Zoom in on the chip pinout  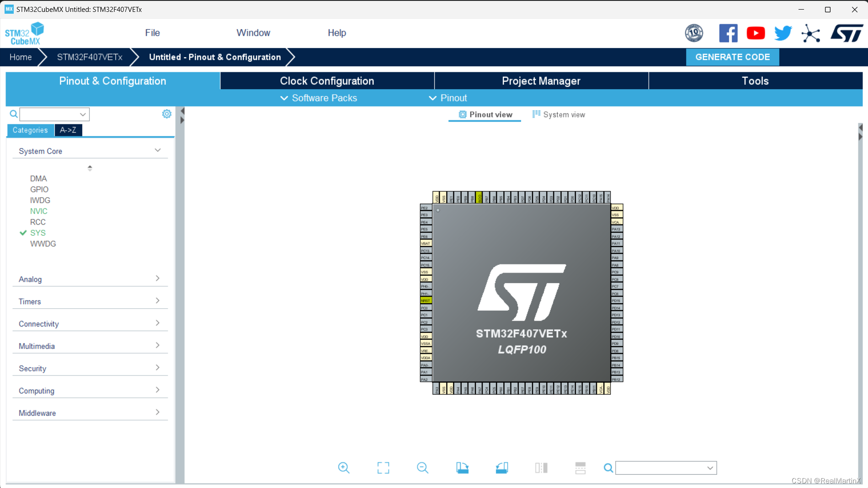[x=344, y=467]
